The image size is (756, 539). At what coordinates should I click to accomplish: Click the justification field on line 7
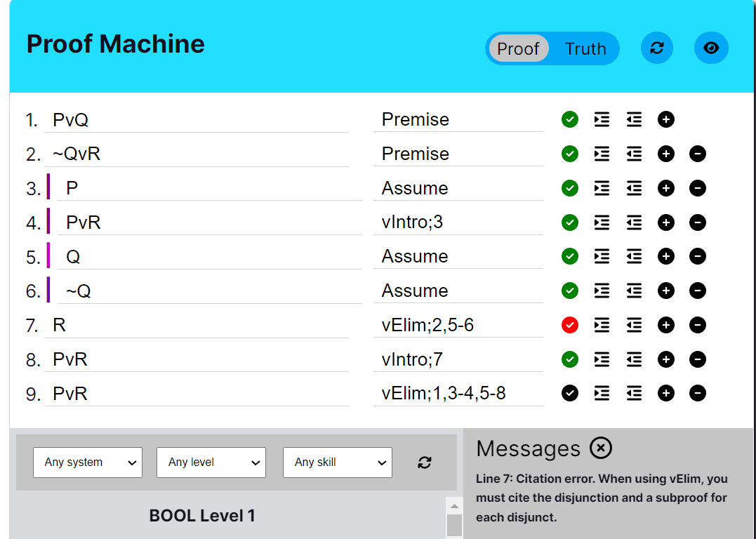[x=456, y=325]
